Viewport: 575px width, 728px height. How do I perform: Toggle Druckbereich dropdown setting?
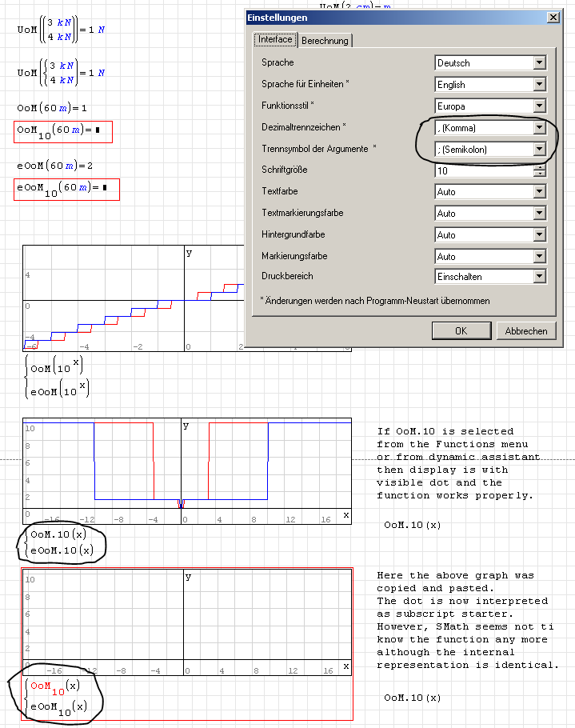[x=540, y=277]
